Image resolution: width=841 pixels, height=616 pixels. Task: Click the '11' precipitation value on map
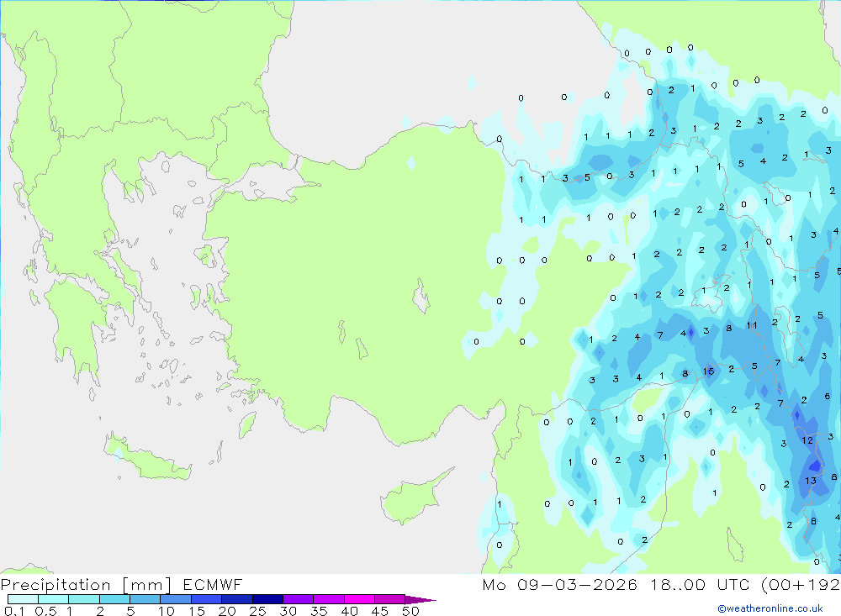[751, 325]
